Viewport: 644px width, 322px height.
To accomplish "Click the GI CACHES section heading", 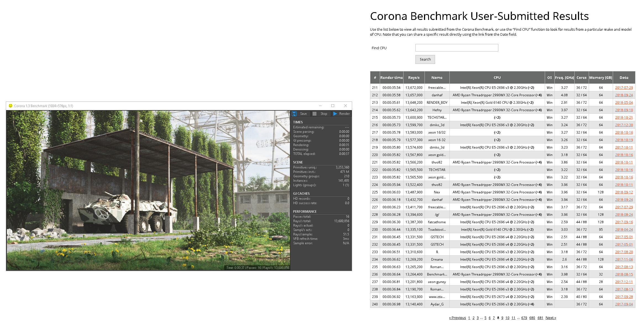I will (301, 193).
